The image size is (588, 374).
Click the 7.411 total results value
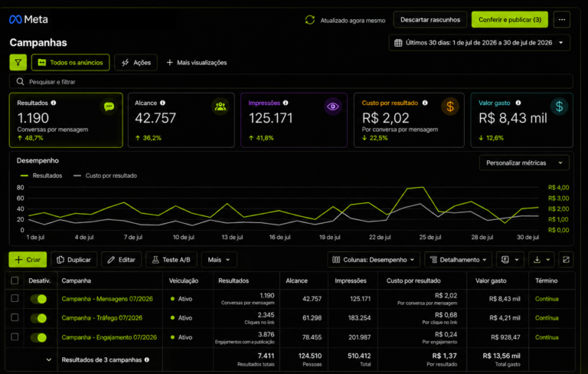click(266, 356)
